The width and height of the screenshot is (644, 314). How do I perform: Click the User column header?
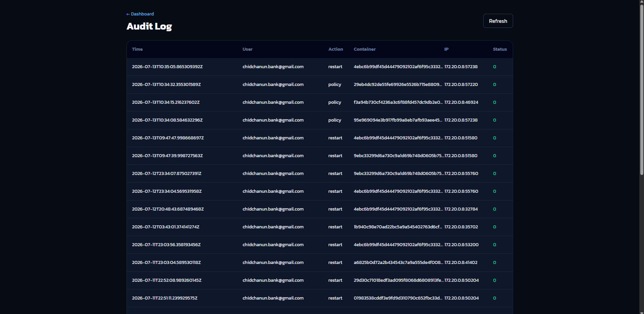click(247, 49)
